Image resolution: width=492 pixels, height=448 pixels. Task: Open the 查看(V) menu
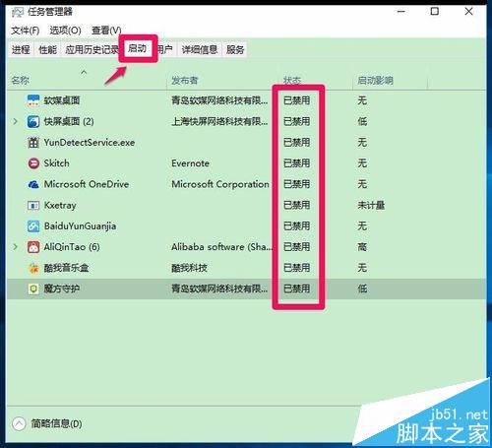pyautogui.click(x=106, y=31)
